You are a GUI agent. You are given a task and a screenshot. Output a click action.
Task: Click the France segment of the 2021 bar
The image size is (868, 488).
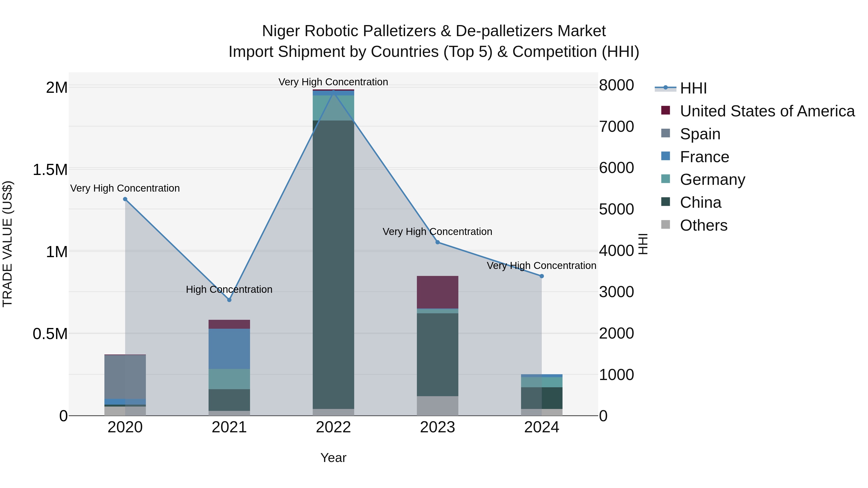[x=229, y=349]
